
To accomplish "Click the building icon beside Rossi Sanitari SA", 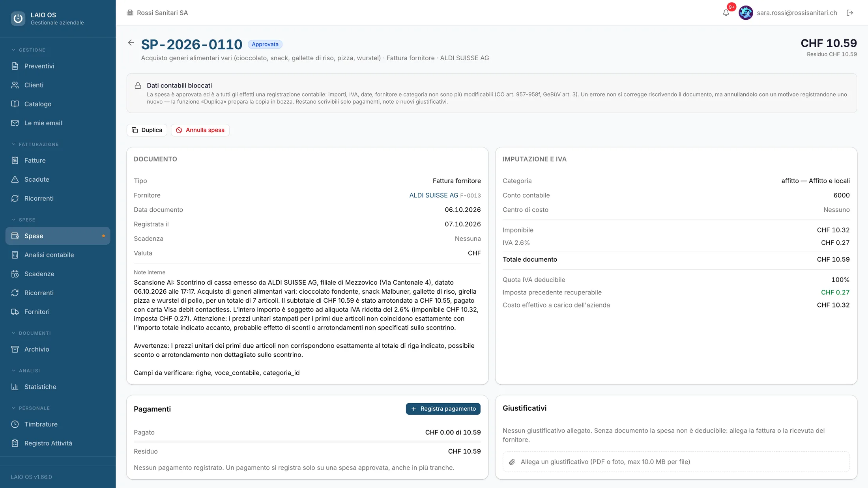I will [x=130, y=13].
